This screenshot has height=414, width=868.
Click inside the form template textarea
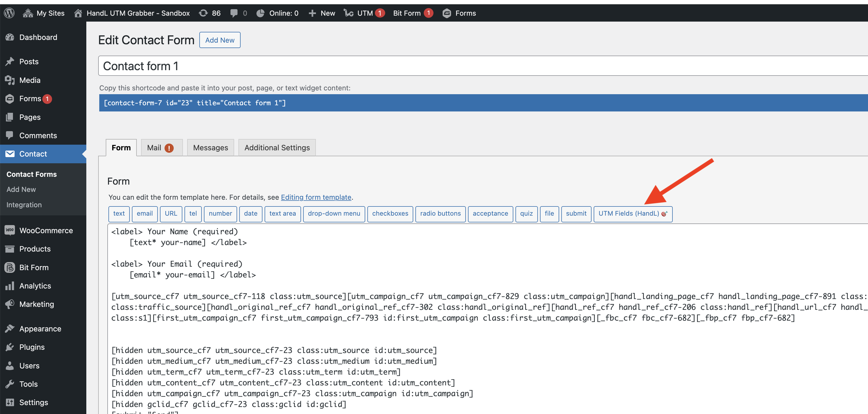point(488,319)
